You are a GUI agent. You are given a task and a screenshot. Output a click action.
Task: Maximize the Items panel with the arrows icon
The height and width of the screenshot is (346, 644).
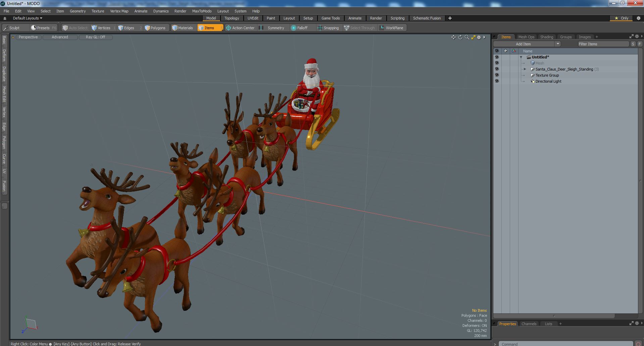pos(631,37)
